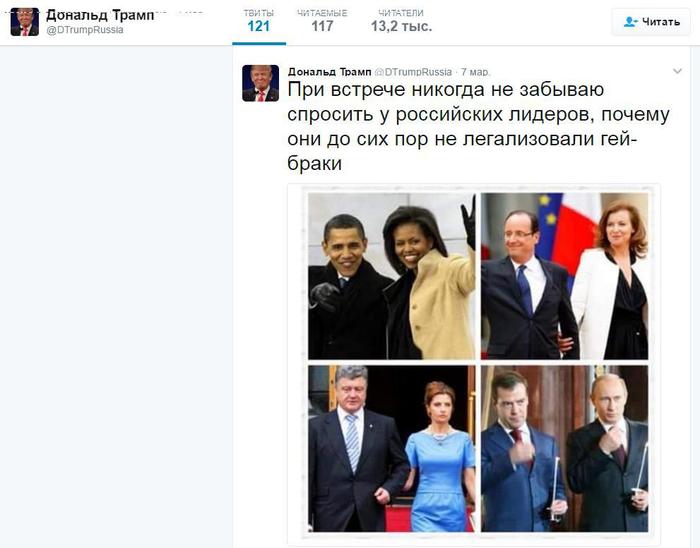
Task: Open the Читаемые 117 tab
Action: point(322,21)
